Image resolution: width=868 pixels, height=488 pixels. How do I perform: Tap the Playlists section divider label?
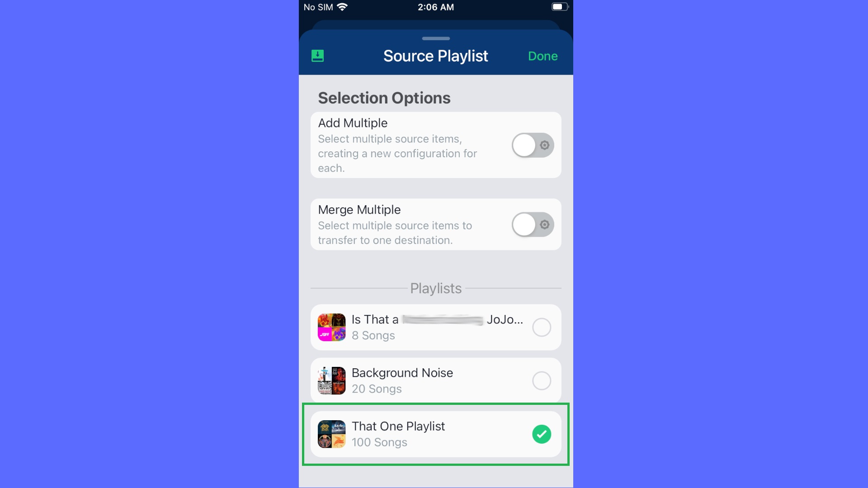coord(435,288)
